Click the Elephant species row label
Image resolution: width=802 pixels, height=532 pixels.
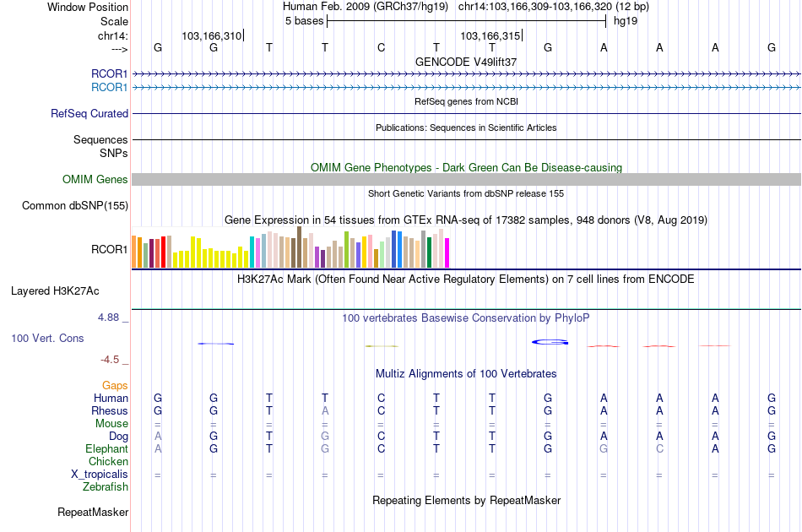[x=106, y=448]
